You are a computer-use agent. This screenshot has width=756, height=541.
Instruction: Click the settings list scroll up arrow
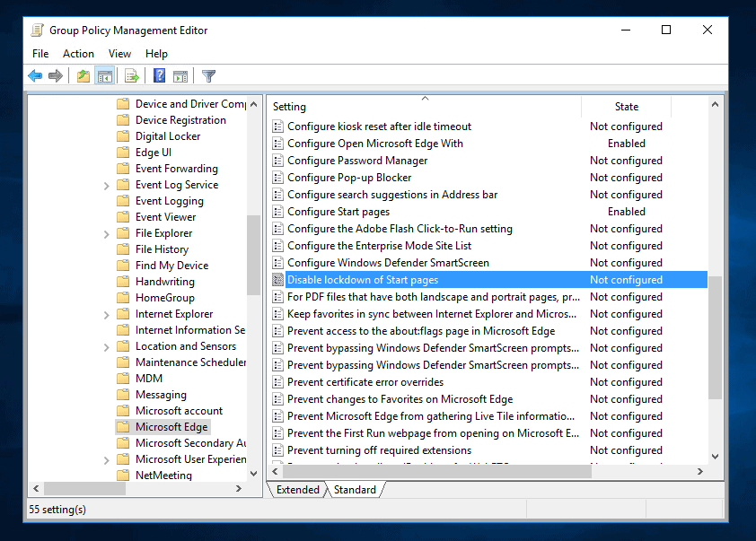coord(715,104)
